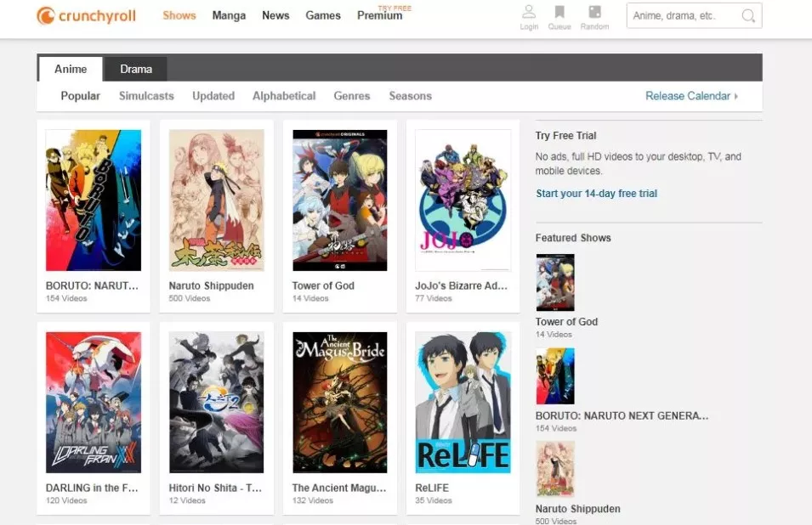Click the Start your 14-day free trial link
Screen dimensions: 812x525
(595, 194)
